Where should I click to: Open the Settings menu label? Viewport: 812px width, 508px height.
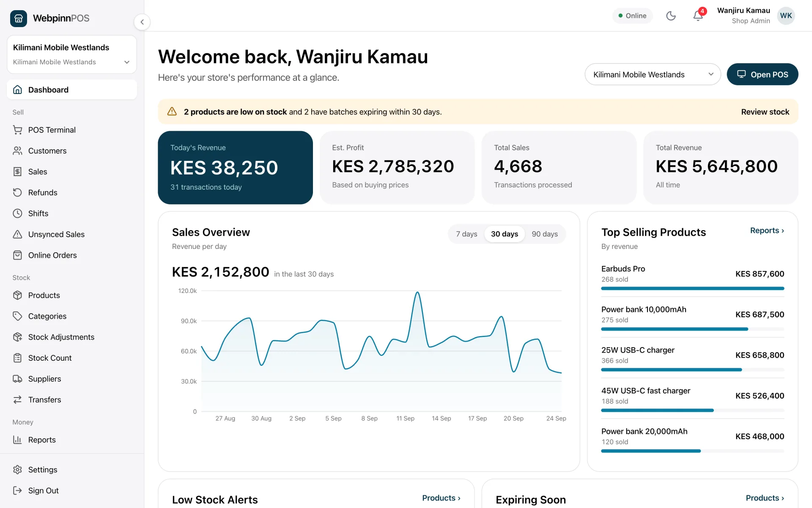tap(43, 469)
